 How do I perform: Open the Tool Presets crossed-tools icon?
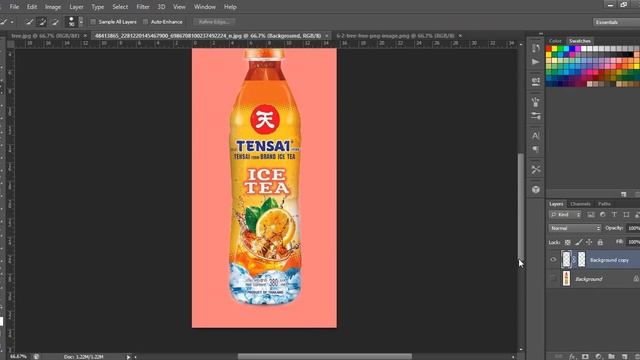536,169
